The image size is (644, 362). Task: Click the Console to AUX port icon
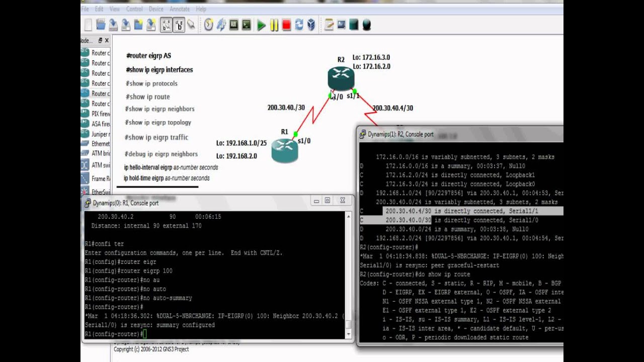point(233,25)
